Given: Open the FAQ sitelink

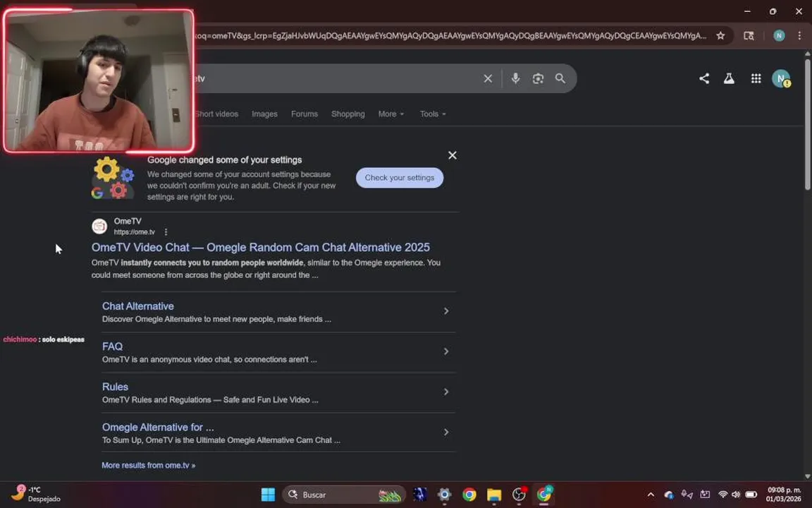Looking at the screenshot, I should [112, 346].
